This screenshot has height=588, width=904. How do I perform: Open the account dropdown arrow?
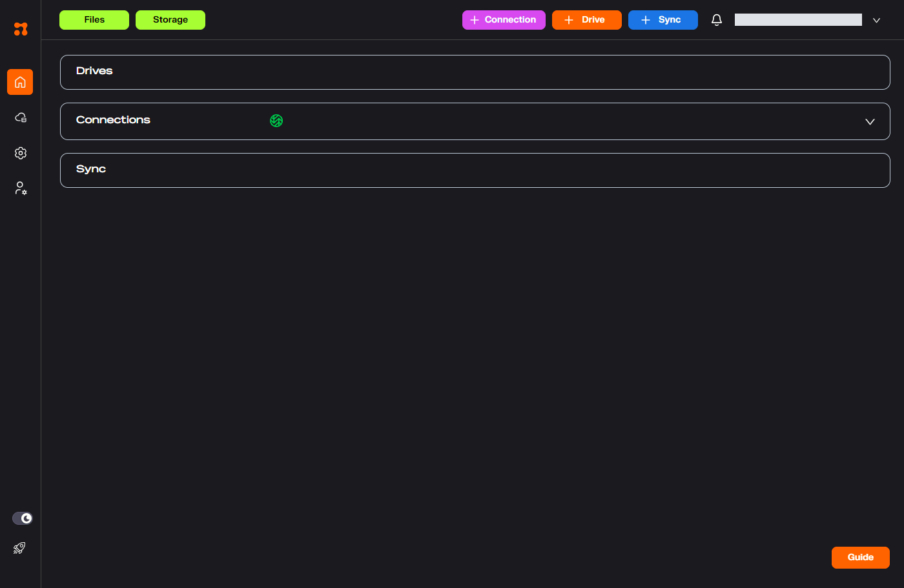[876, 21]
